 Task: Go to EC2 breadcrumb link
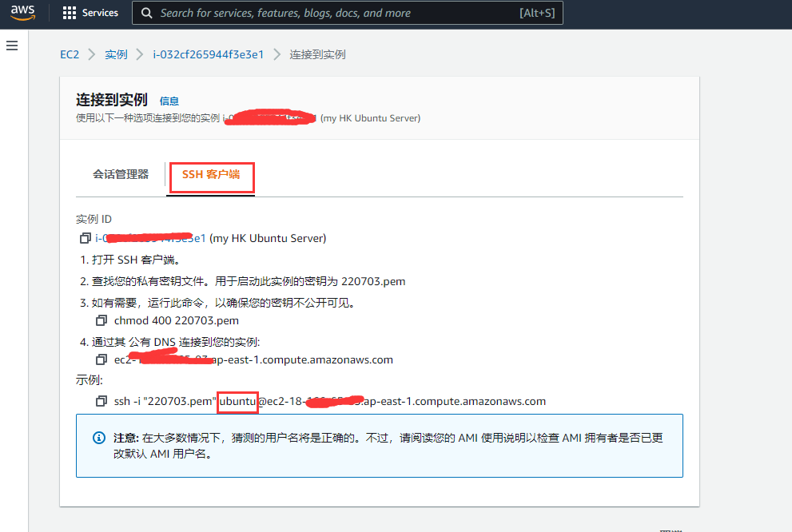point(70,54)
